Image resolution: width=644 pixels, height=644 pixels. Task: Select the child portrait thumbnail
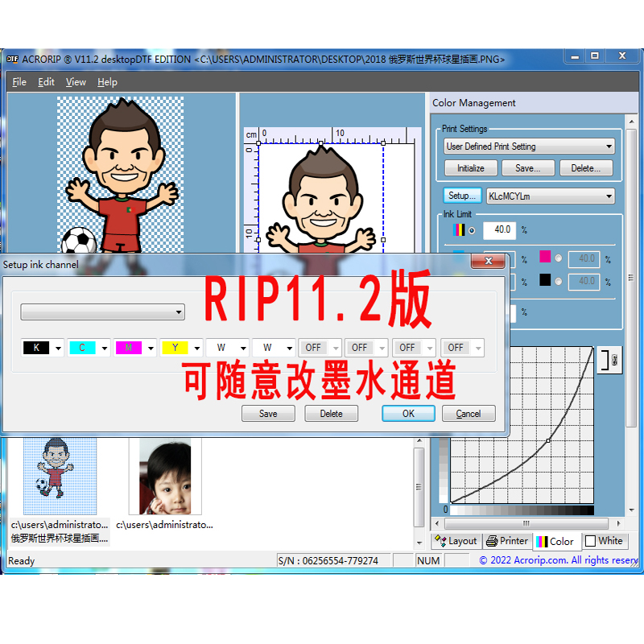pyautogui.click(x=165, y=477)
